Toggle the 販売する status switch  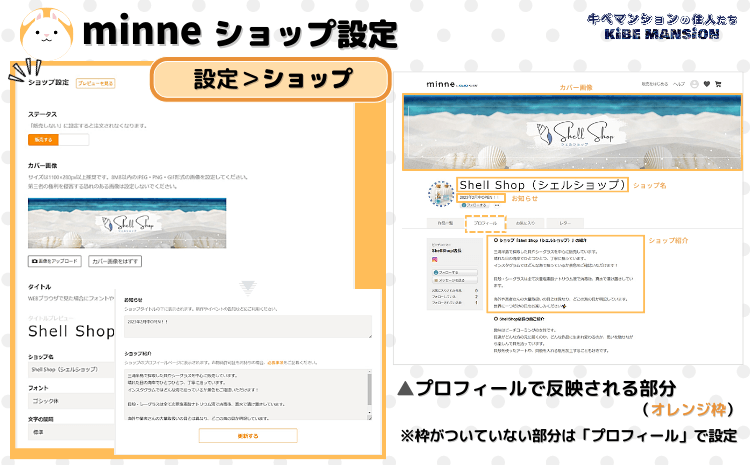[x=58, y=140]
